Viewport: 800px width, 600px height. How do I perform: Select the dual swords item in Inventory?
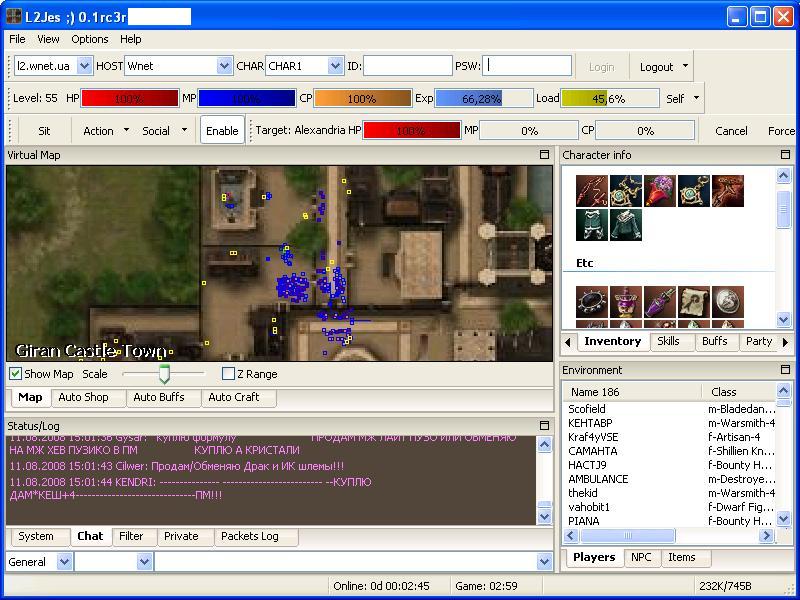pyautogui.click(x=592, y=191)
